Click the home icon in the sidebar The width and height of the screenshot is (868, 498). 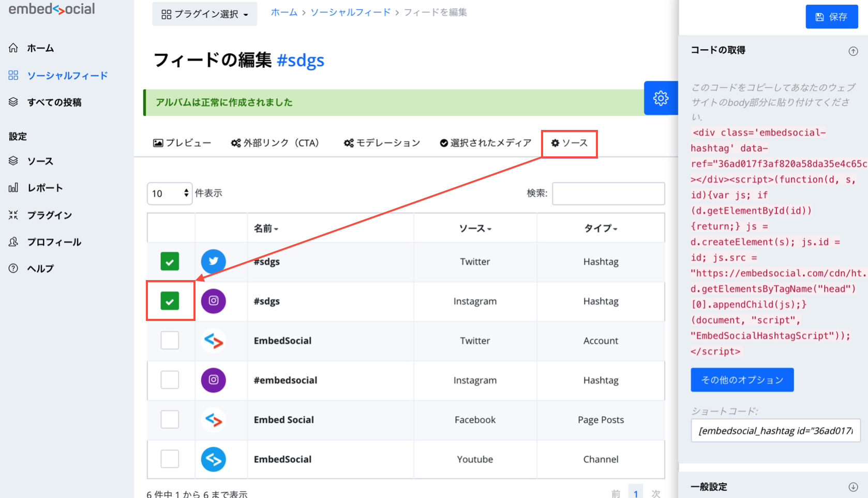[x=13, y=48]
